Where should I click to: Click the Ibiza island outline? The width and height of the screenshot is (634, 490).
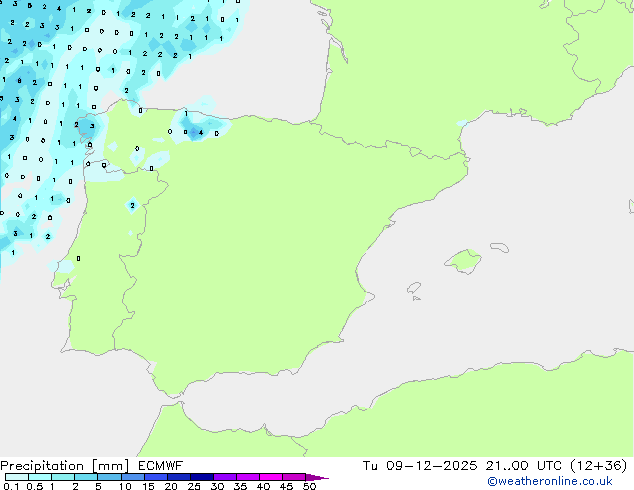tap(414, 288)
